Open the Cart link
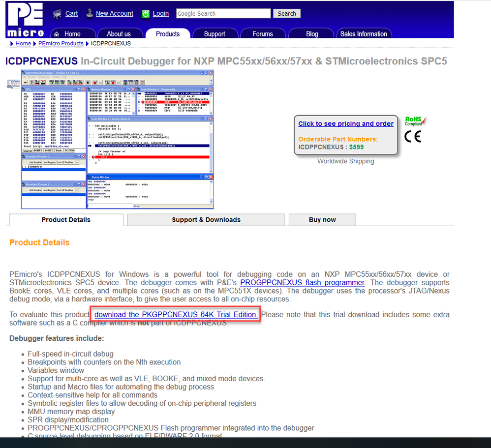The height and width of the screenshot is (448, 491). pyautogui.click(x=71, y=13)
